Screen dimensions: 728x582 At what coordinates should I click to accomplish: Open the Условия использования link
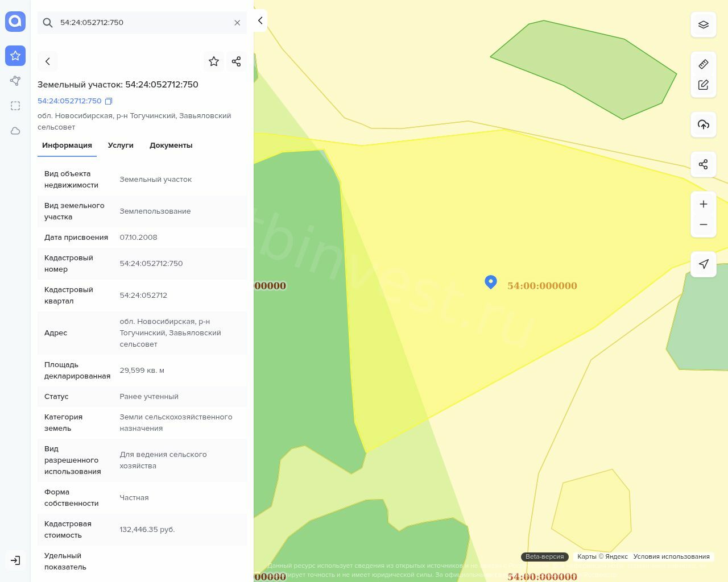click(671, 556)
